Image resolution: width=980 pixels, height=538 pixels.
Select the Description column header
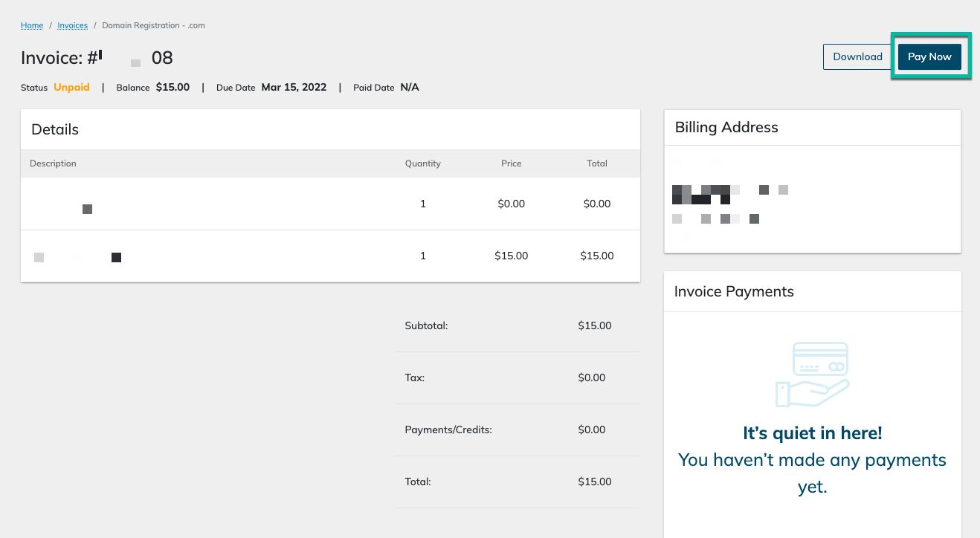click(x=52, y=163)
